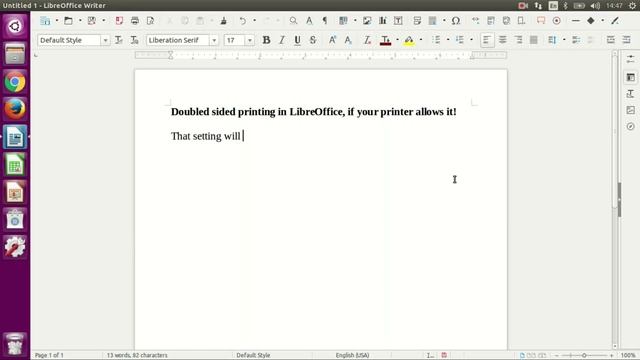This screenshot has width=640, height=360.
Task: Toggle superscript
Action: click(x=332, y=40)
